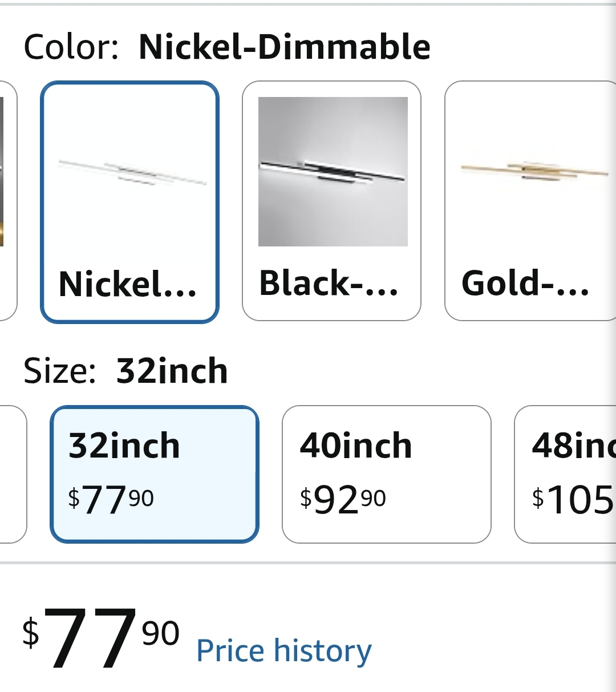Switch size to 40inch
Viewport: 616px width, 692px height.
point(387,474)
